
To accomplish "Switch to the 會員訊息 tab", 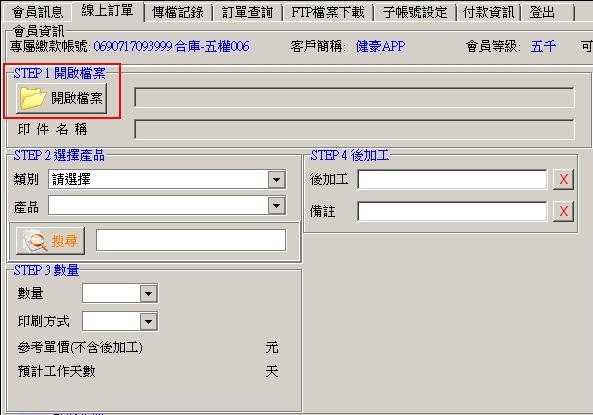I will pyautogui.click(x=37, y=12).
